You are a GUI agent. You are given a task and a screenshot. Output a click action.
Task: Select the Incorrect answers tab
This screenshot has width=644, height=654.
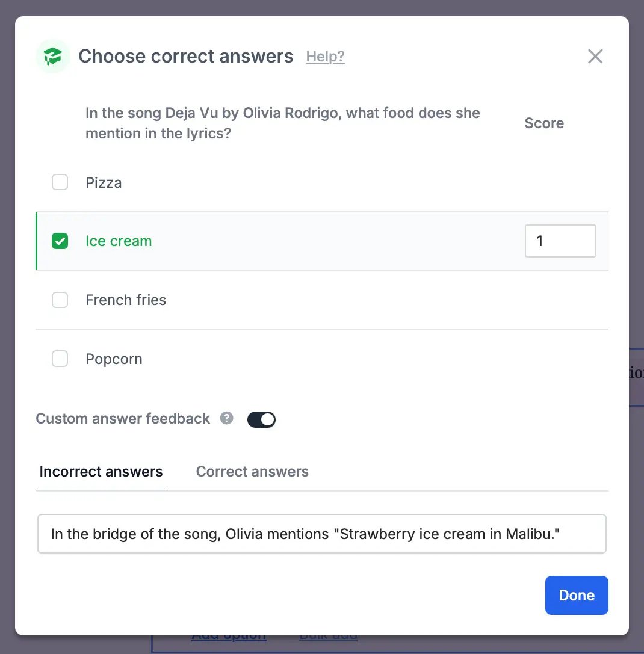pos(101,472)
